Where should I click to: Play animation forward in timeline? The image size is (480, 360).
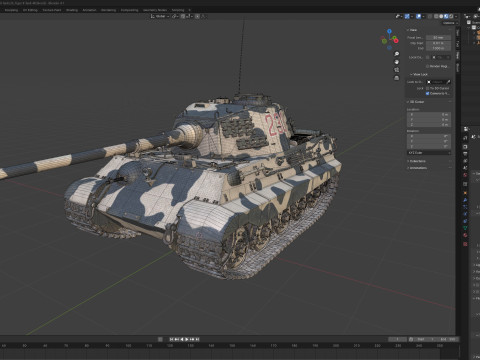coord(187,339)
